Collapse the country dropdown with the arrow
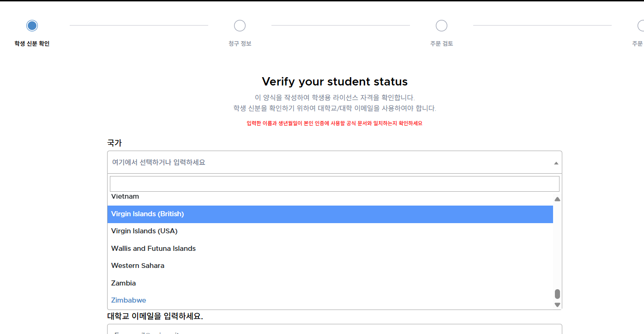The width and height of the screenshot is (644, 334). [x=556, y=163]
